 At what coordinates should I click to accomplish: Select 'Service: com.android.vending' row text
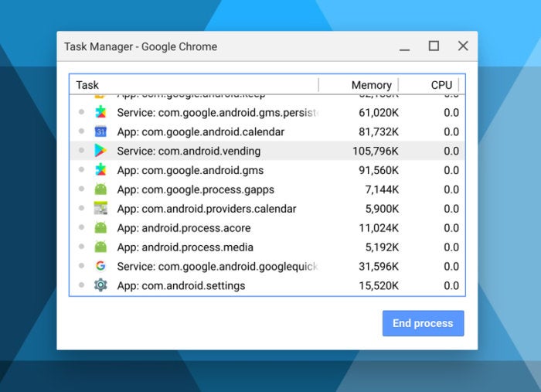click(189, 151)
